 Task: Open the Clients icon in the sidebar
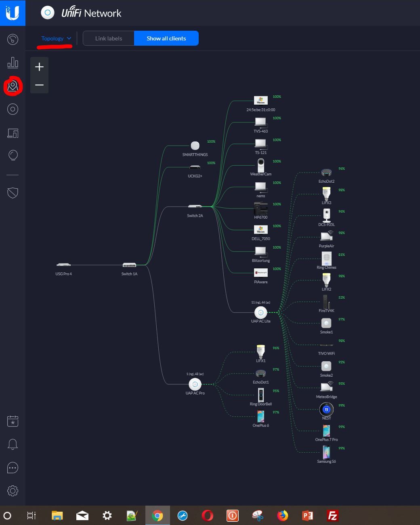[x=13, y=133]
